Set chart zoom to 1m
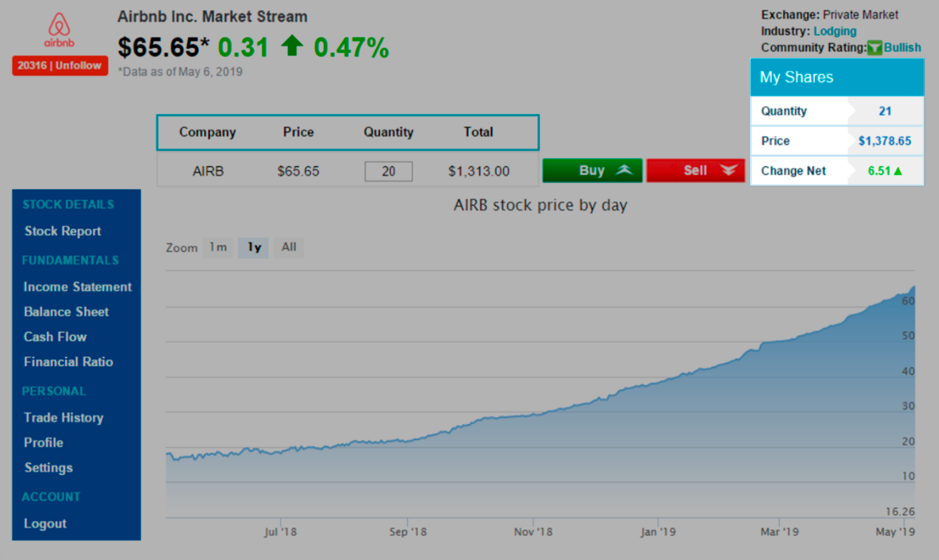The width and height of the screenshot is (939, 560). [x=218, y=247]
